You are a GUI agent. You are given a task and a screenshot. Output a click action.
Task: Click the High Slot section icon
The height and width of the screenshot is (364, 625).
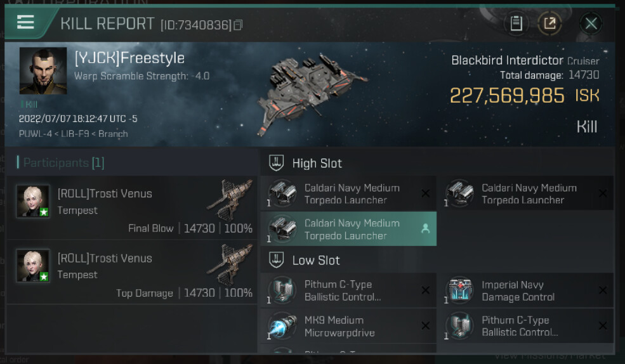(x=276, y=162)
